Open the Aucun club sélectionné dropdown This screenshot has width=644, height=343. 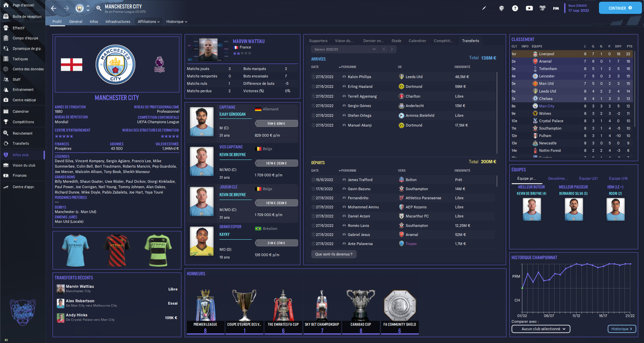pos(541,329)
